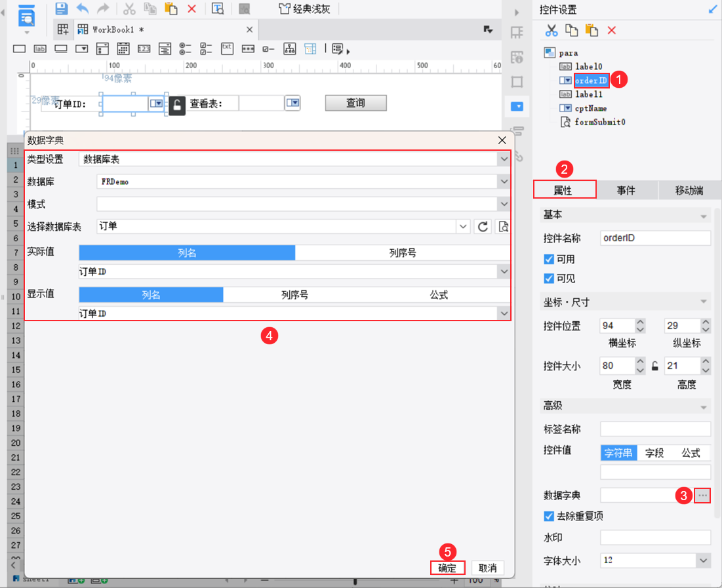Switch to the 移动端 tab
The image size is (722, 588).
tap(689, 190)
